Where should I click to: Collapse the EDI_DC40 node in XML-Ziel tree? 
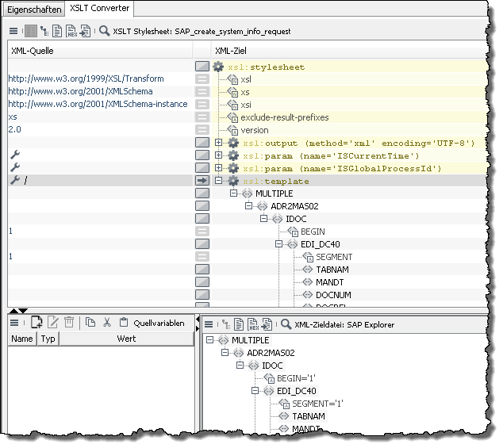tap(278, 244)
